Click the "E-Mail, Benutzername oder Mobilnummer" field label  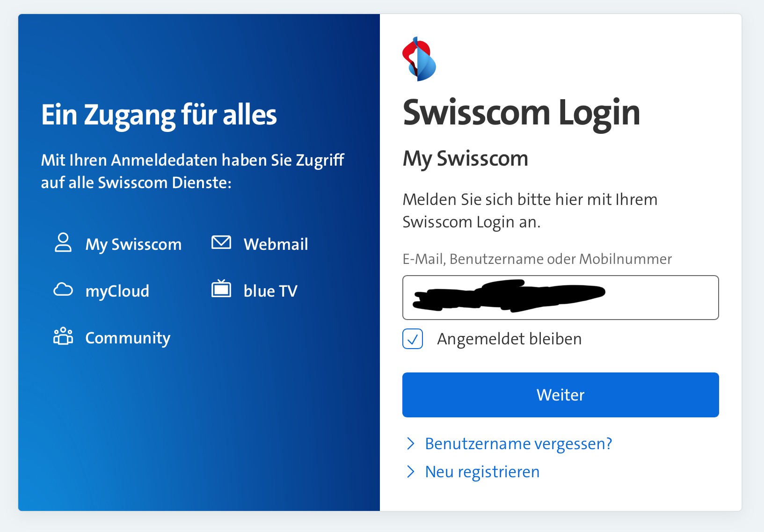pos(537,259)
